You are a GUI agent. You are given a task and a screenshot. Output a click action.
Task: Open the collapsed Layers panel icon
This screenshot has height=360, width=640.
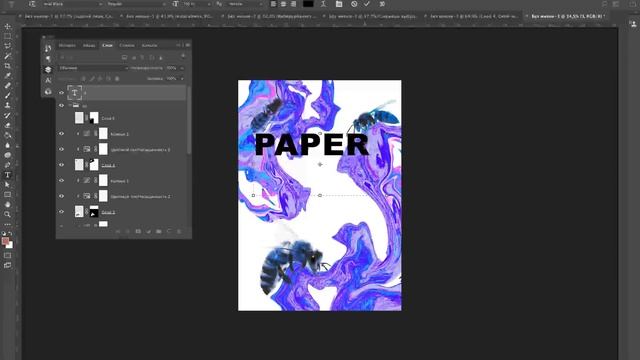point(48,70)
